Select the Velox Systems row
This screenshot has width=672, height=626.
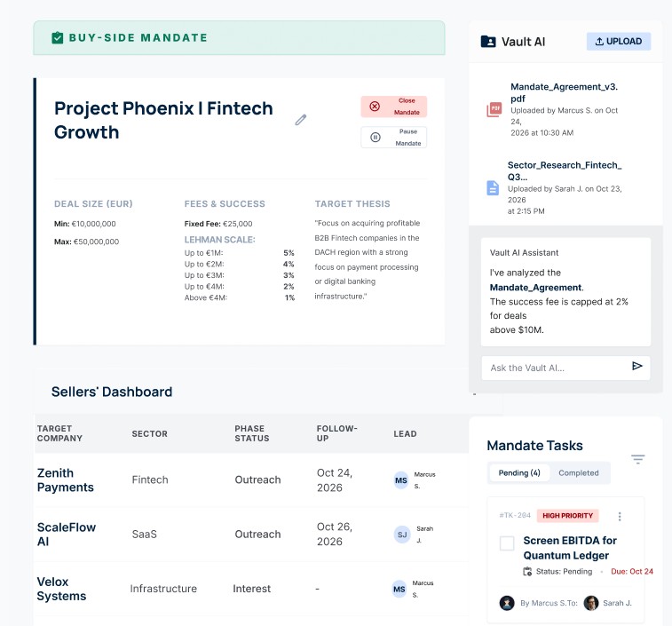point(251,589)
